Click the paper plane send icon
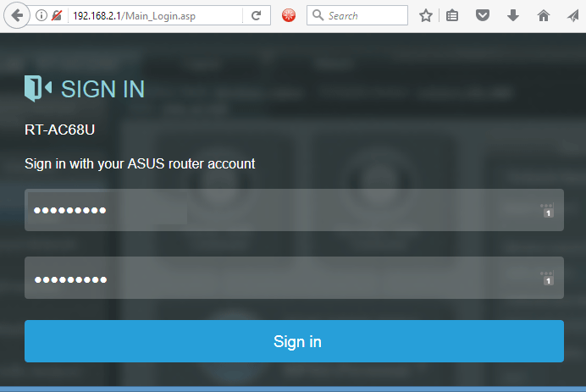586x392 pixels. tap(573, 16)
